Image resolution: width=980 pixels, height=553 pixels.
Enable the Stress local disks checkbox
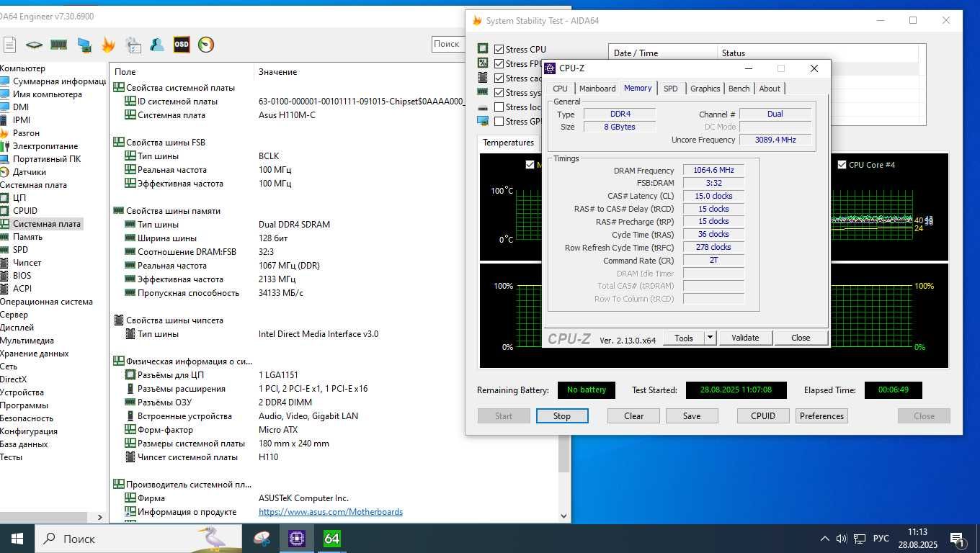(x=499, y=107)
